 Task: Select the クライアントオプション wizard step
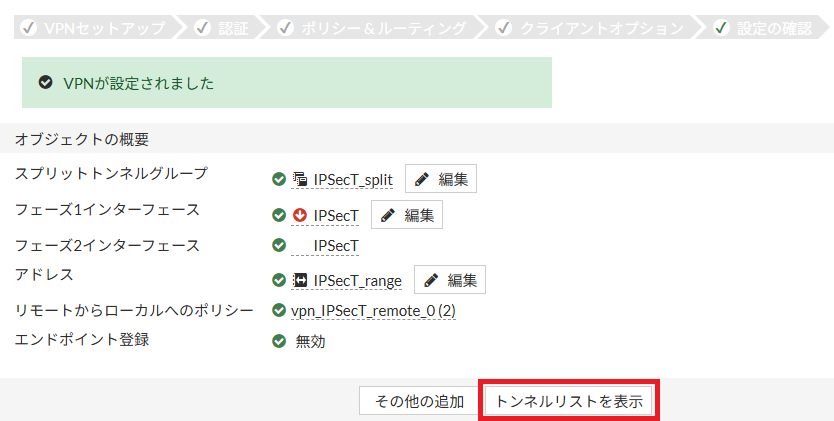click(589, 28)
